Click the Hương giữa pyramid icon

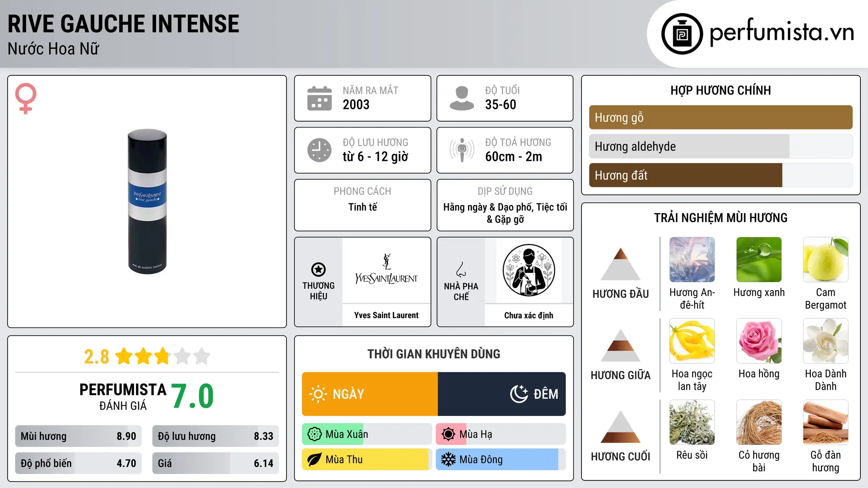coord(620,345)
